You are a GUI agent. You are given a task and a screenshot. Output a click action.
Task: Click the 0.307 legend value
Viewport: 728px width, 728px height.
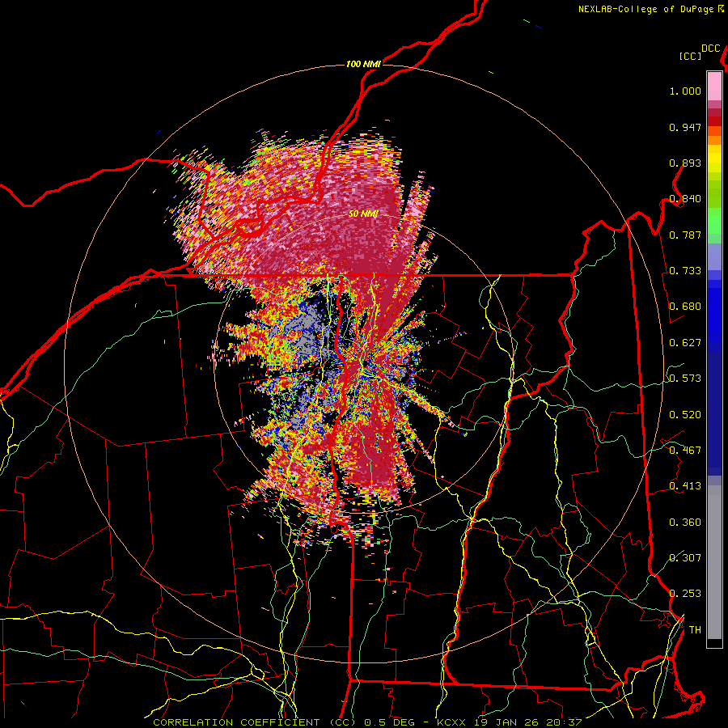click(x=685, y=558)
